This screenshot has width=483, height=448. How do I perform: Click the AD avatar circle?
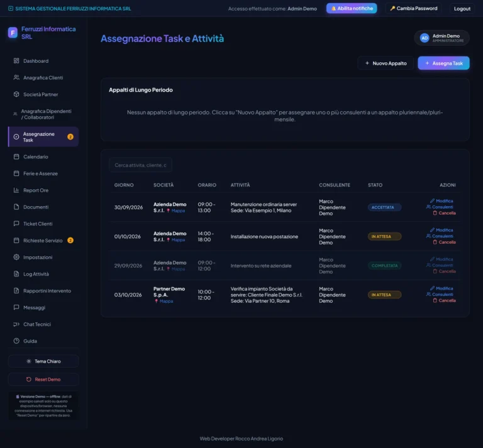pyautogui.click(x=425, y=38)
